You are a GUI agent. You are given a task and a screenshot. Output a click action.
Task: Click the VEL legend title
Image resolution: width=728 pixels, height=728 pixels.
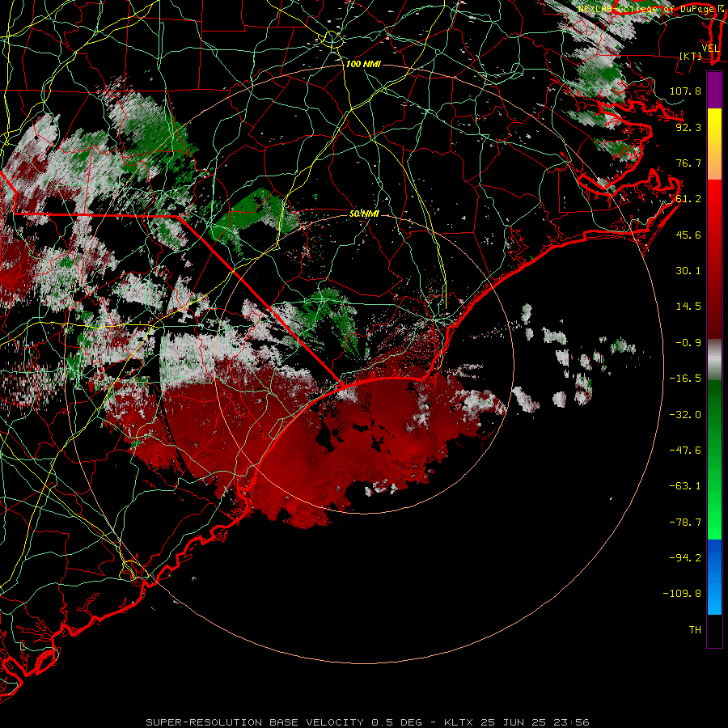710,49
